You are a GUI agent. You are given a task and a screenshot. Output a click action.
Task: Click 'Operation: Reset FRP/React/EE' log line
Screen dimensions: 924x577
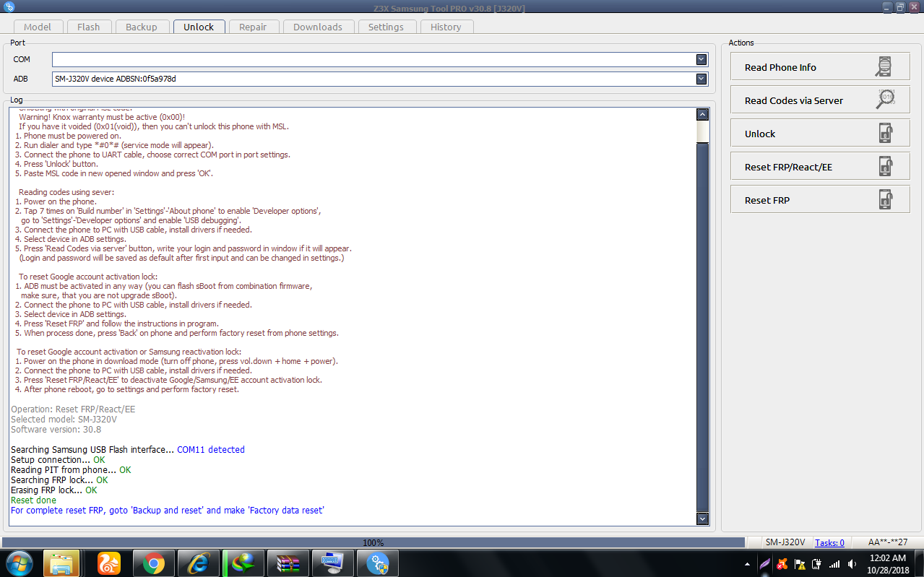click(x=73, y=409)
